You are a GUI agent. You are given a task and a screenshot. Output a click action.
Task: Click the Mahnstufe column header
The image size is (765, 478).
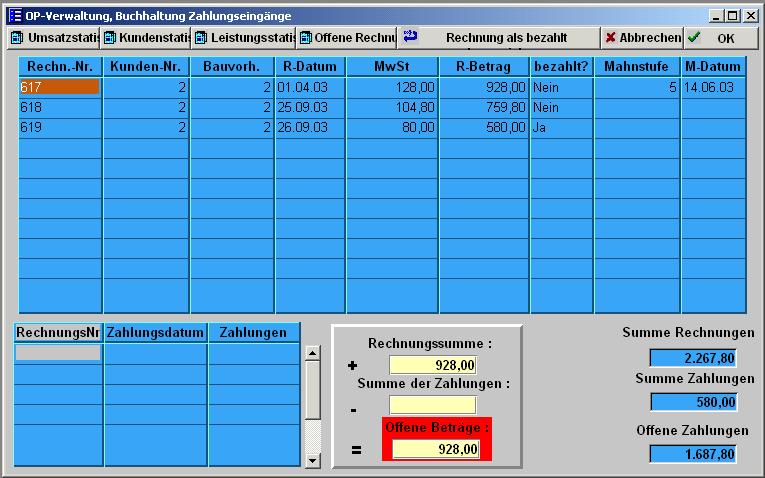(636, 67)
